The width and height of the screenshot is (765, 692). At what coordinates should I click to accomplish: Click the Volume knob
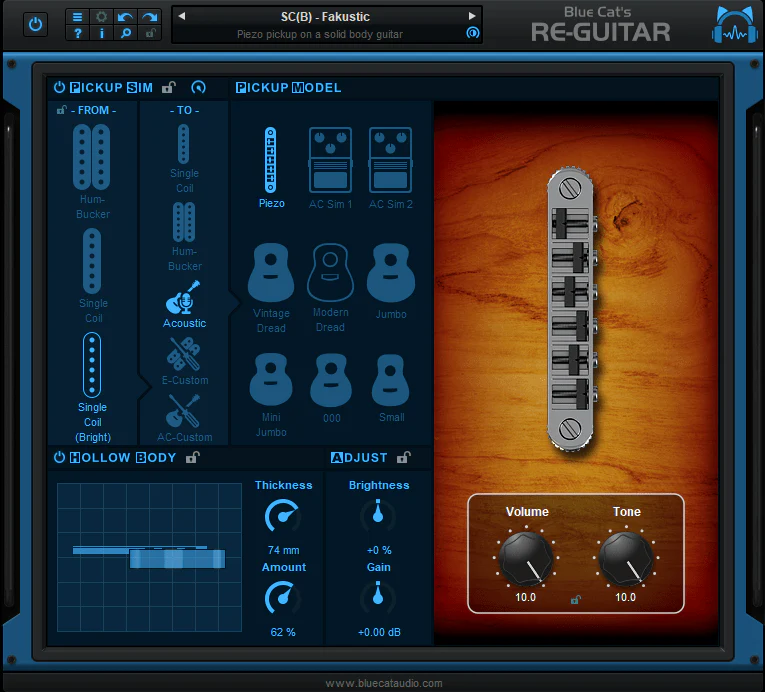point(526,558)
